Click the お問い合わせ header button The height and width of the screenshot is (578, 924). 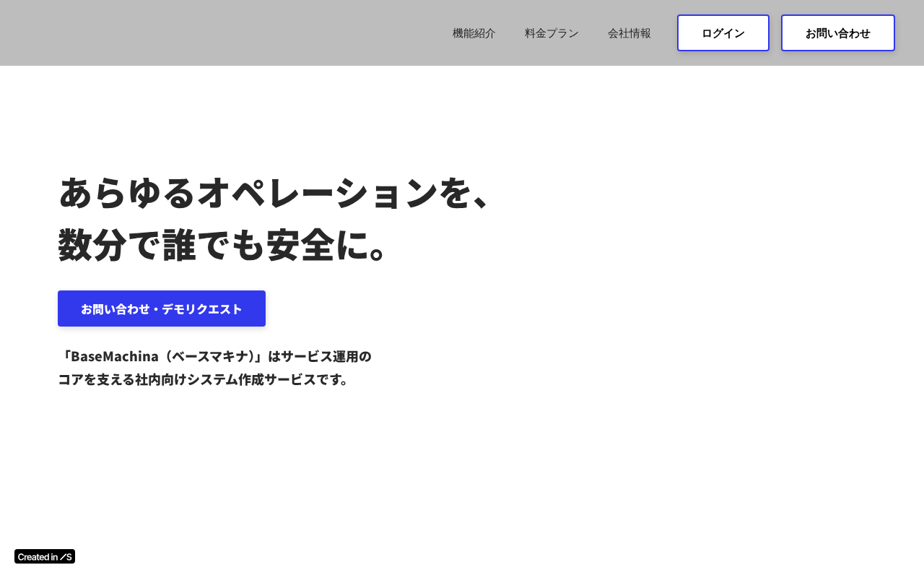coord(838,33)
